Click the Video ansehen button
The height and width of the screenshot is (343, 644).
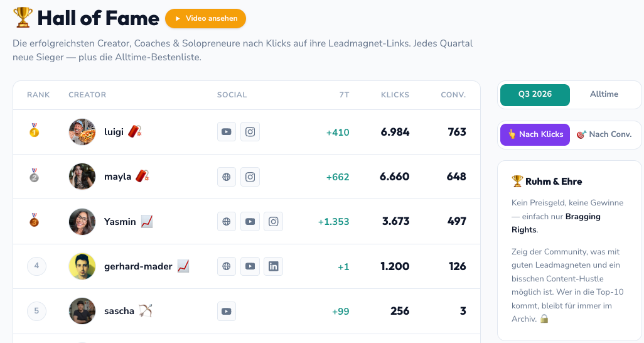205,18
